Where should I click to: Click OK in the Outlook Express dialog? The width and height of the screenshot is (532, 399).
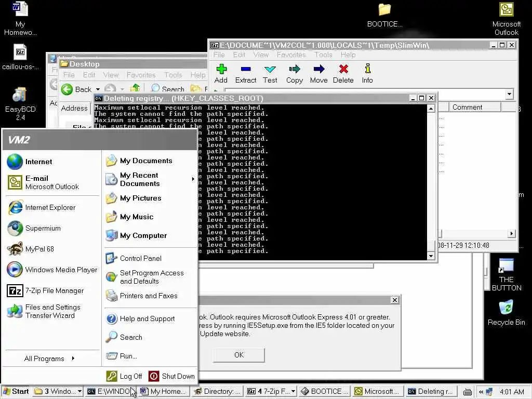tap(239, 355)
